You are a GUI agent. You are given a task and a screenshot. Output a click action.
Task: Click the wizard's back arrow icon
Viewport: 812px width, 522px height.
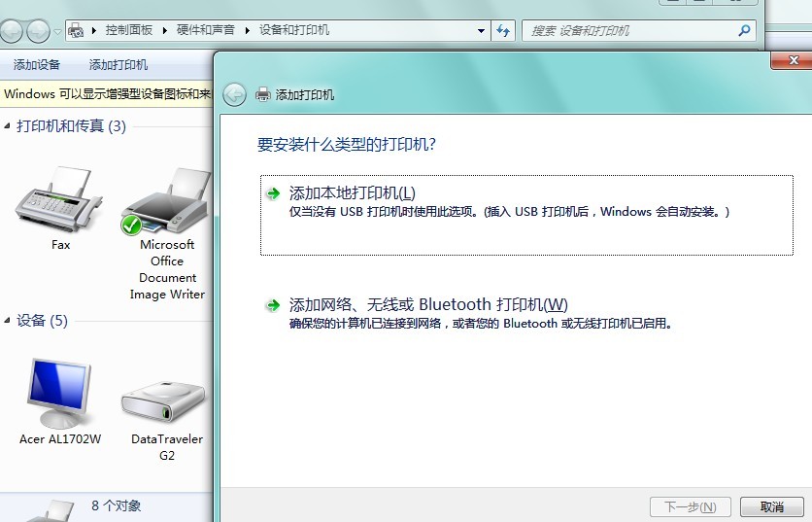(235, 95)
